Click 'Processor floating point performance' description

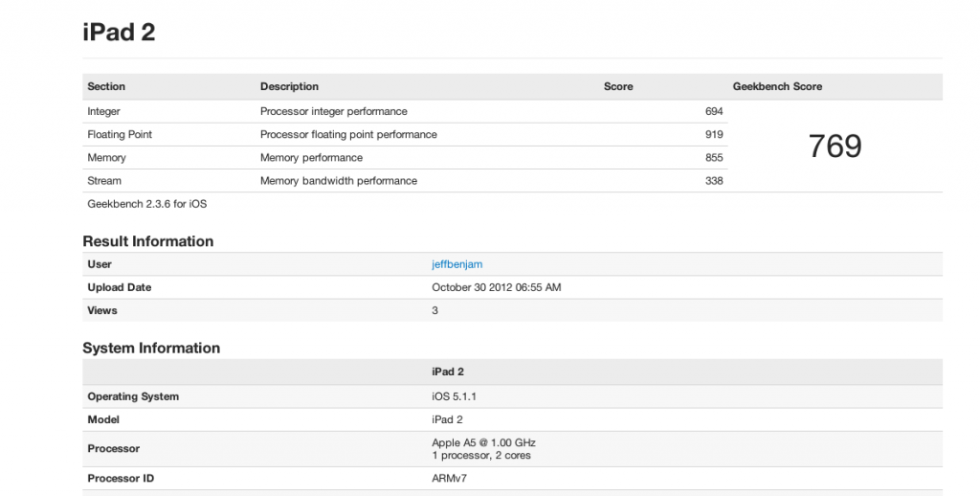coord(348,134)
